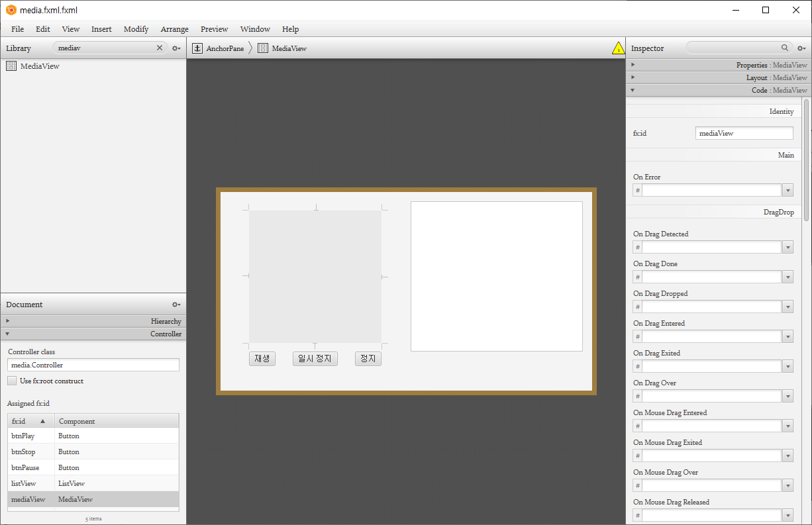
Task: Click the Inspector vertical scrollbar
Action: click(x=806, y=159)
